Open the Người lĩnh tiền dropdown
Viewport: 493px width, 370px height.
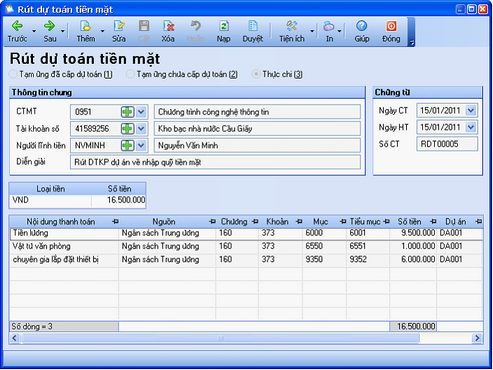coord(141,145)
